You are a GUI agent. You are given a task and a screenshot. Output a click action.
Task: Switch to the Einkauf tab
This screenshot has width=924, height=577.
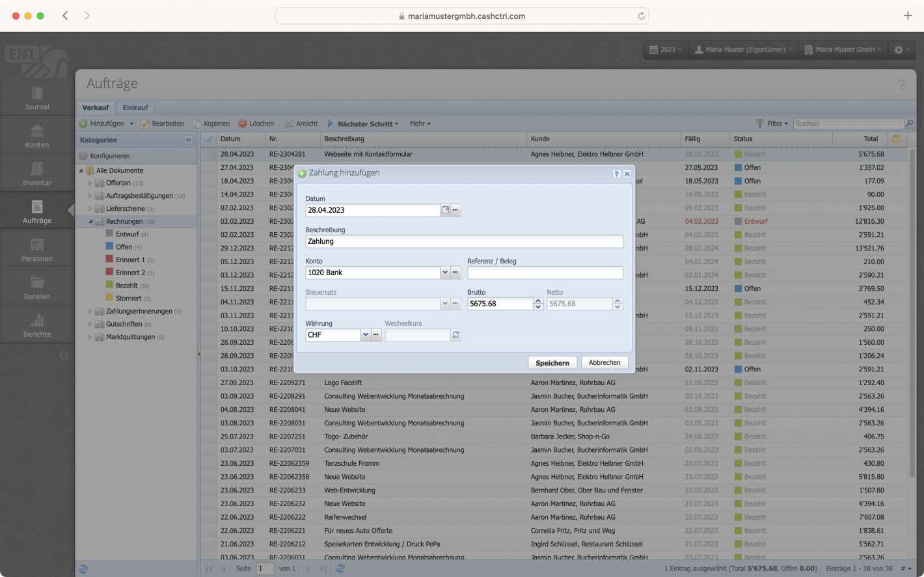[x=135, y=107]
